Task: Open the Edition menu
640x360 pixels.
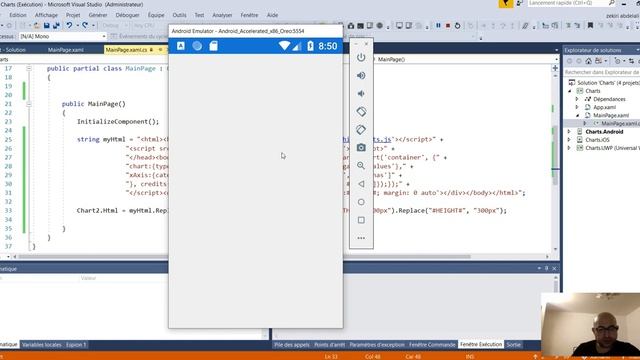Action: tap(18, 15)
